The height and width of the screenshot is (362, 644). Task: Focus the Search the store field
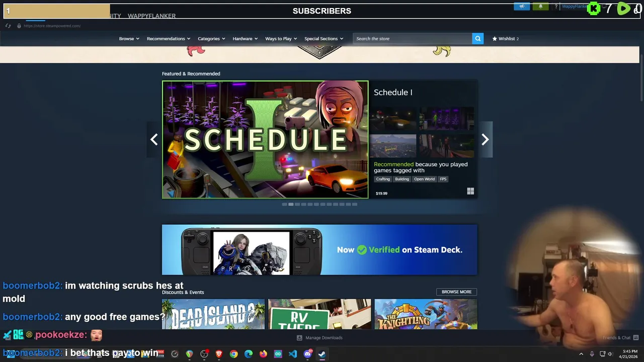click(x=413, y=38)
